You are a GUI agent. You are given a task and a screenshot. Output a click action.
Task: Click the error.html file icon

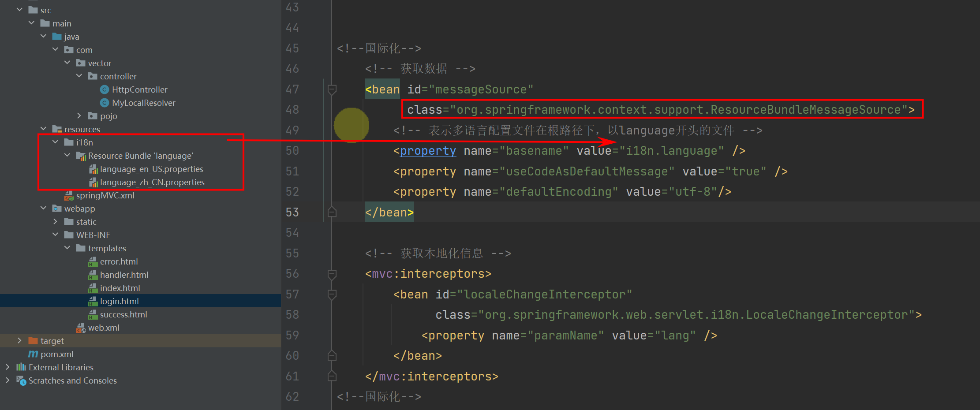click(93, 262)
